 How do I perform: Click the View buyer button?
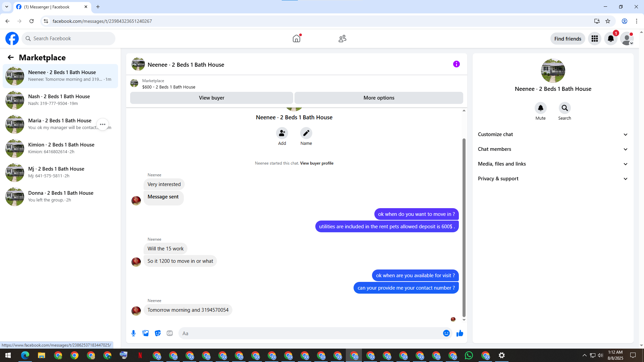click(211, 98)
